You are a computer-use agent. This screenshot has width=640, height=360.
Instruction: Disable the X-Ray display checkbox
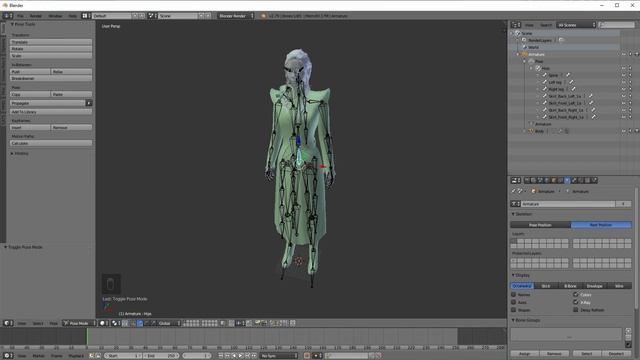pos(576,302)
